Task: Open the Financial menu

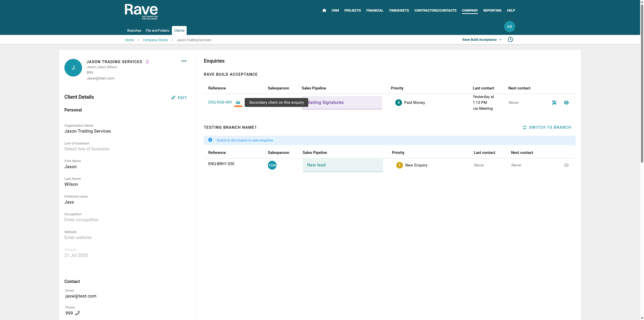Action: pos(374,11)
